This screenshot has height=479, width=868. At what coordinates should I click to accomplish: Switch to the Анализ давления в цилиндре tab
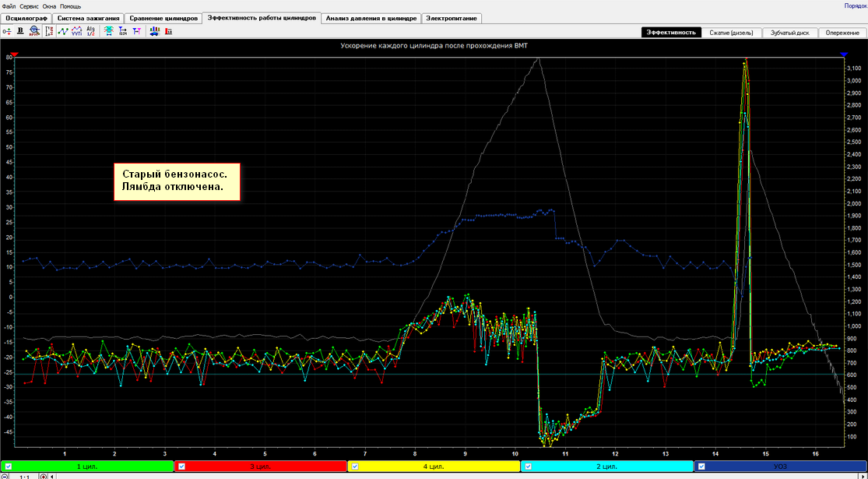[371, 18]
